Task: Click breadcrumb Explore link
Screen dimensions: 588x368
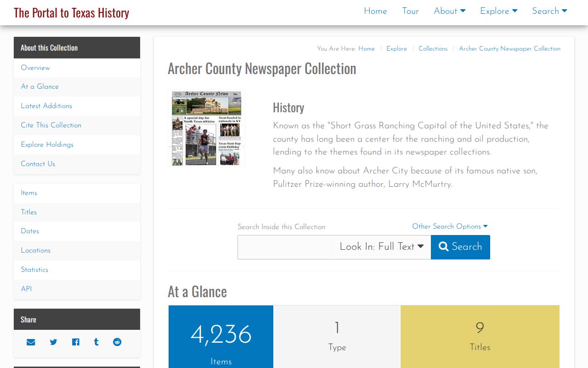Action: coord(396,49)
